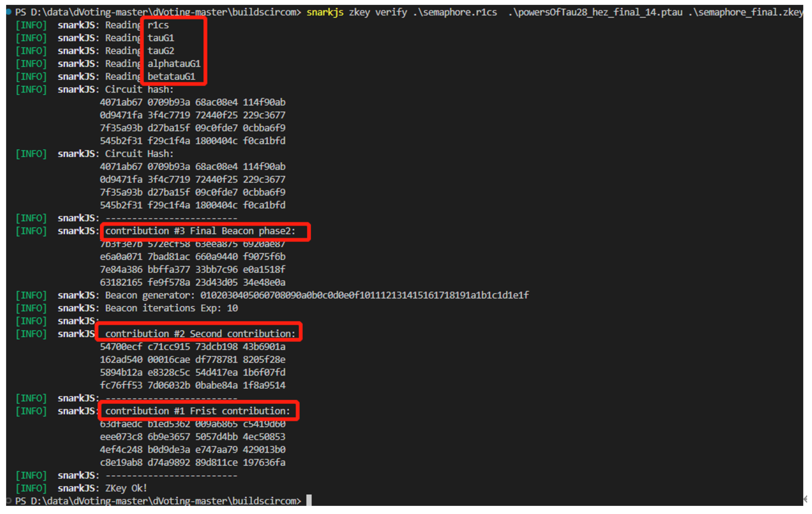This screenshot has width=812, height=514.
Task: Click 'contribution #3 Final Beacon phase2:' line
Action: pos(200,231)
